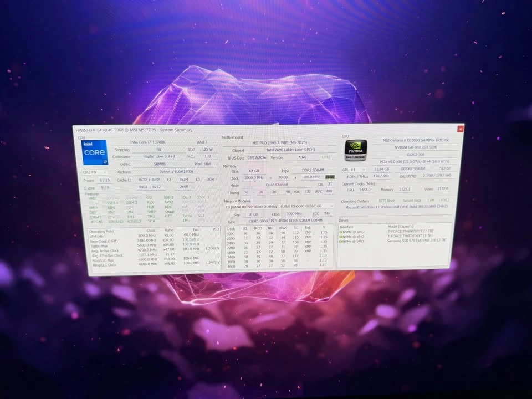This screenshot has width=532, height=399.
Task: Click the DDR5-6000 / PC5-48000 module type field
Action: [x=286, y=221]
